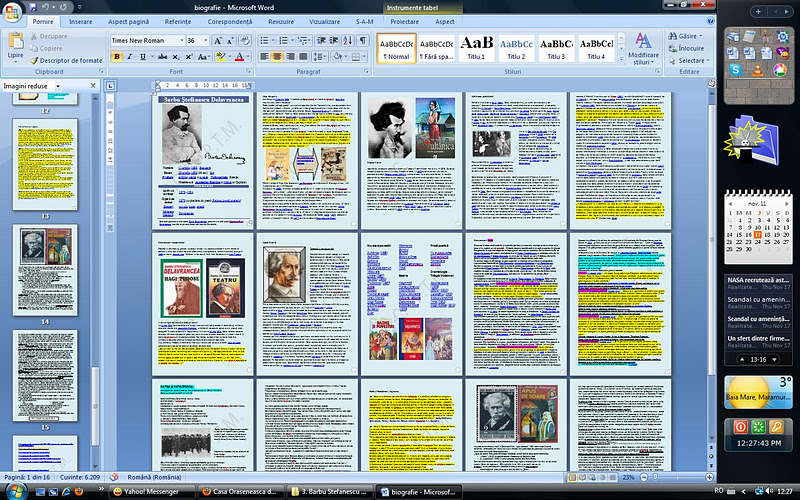
Task: Open Selectare dropdown
Action: point(689,61)
